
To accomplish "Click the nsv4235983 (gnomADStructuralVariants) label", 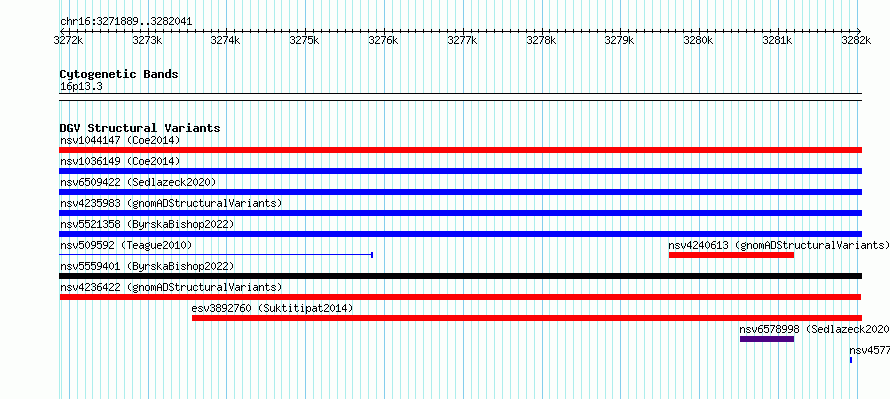I will [171, 203].
